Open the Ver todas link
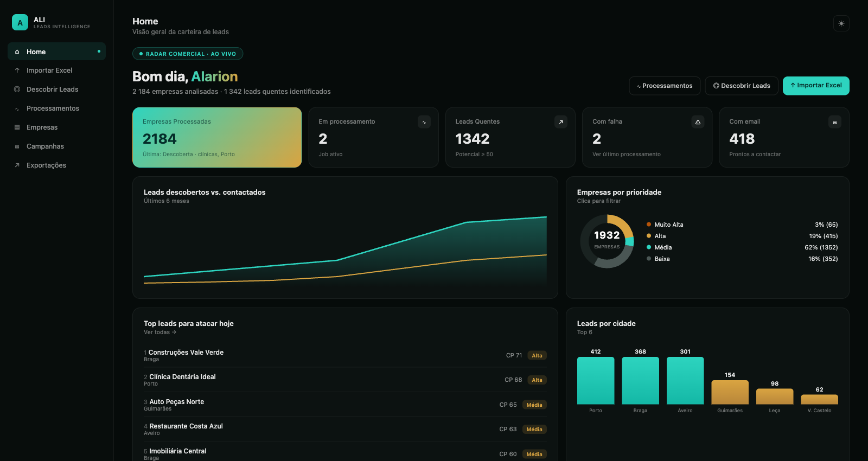 [160, 332]
